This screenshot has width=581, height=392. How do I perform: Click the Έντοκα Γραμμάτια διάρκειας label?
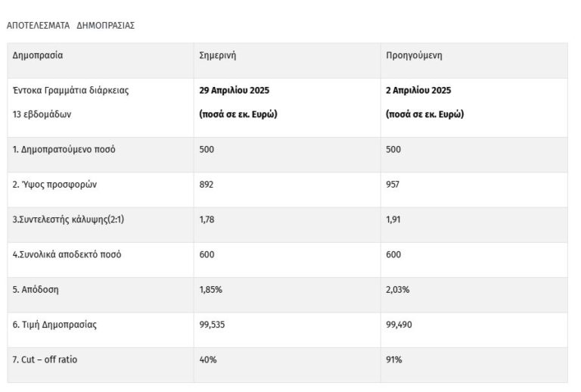point(70,90)
